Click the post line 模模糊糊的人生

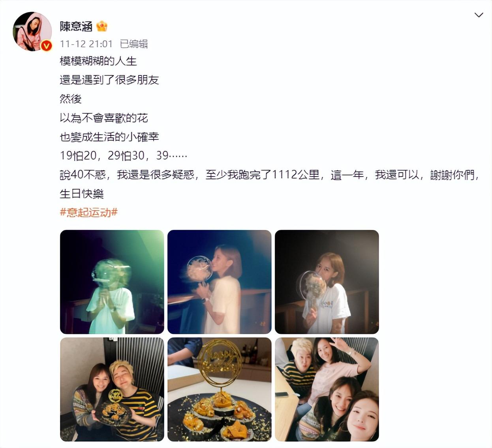98,61
